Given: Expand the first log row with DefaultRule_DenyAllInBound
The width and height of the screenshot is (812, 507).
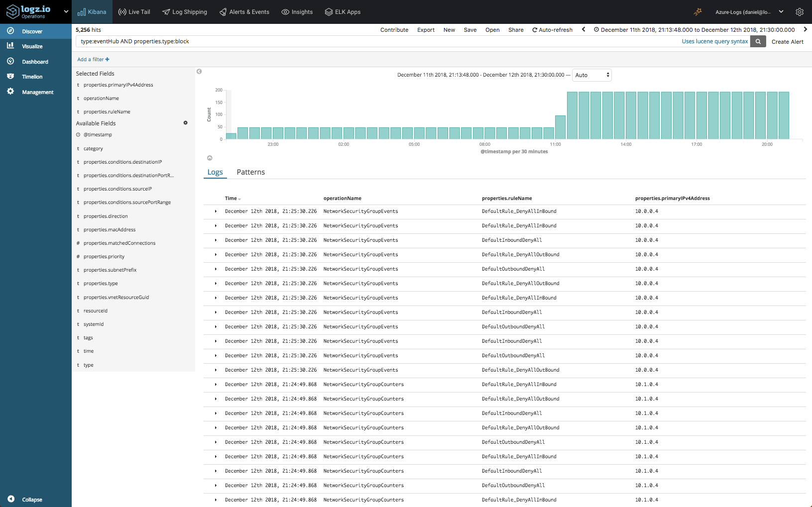Looking at the screenshot, I should 216,211.
